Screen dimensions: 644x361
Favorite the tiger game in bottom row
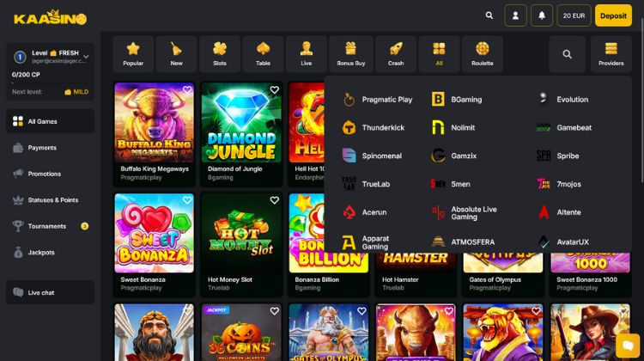pyautogui.click(x=536, y=311)
